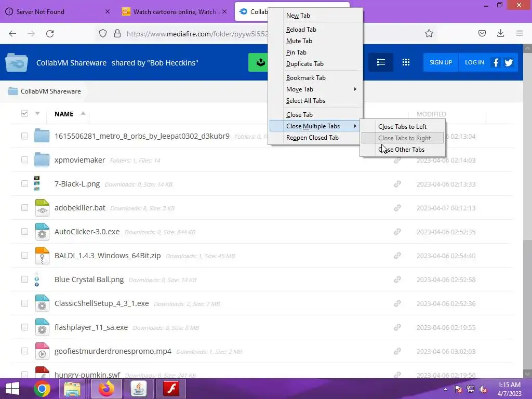532x399 pixels.
Task: Copy link icon for adobekiller.bat row
Action: coord(397,208)
